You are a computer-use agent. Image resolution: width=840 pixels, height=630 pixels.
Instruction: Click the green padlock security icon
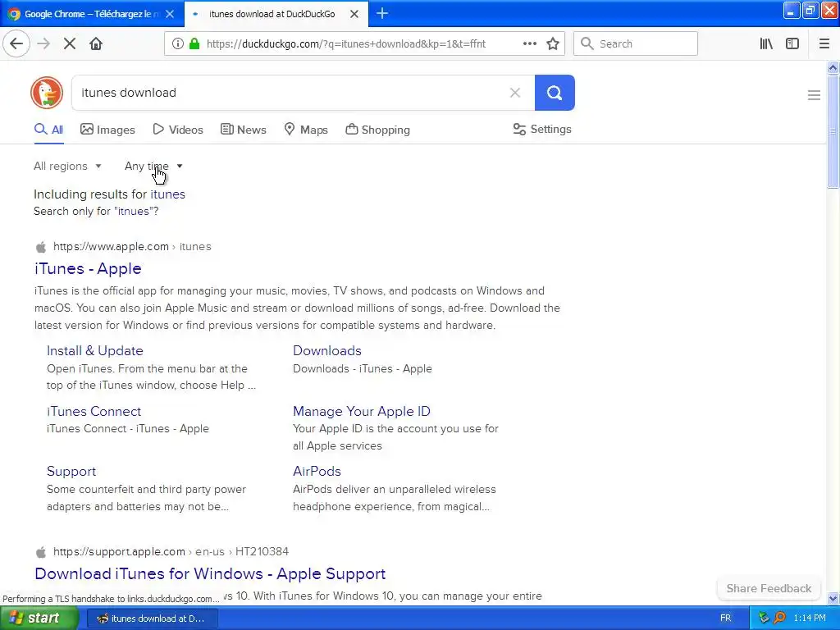pyautogui.click(x=194, y=44)
